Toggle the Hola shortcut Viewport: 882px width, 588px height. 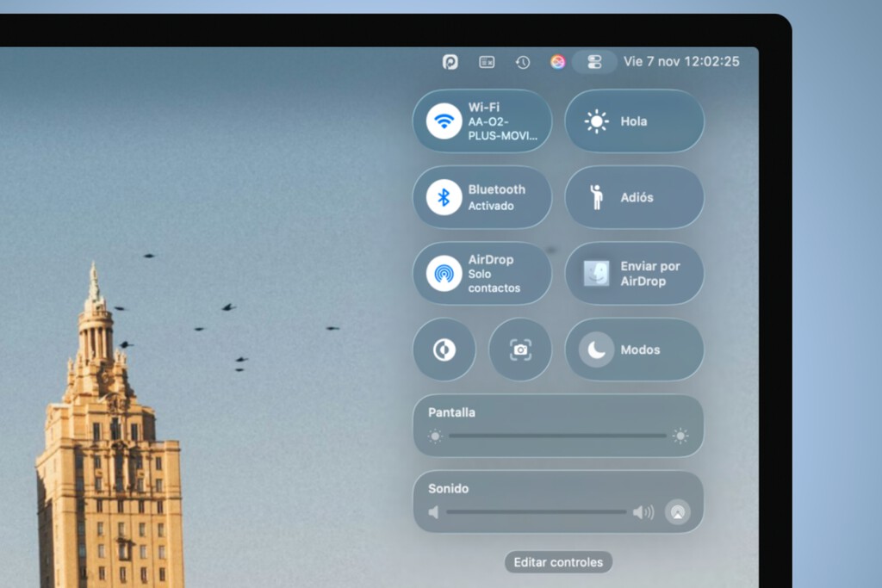(x=634, y=121)
